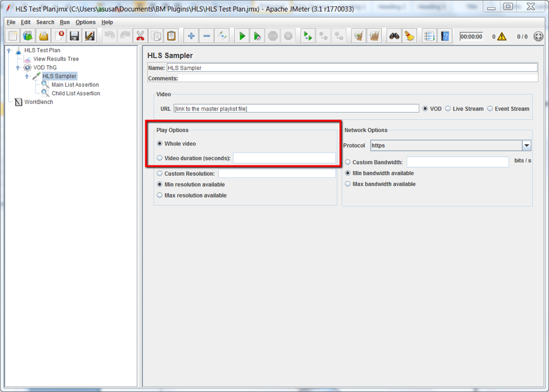Open the Protocol dropdown arrow

pyautogui.click(x=527, y=145)
